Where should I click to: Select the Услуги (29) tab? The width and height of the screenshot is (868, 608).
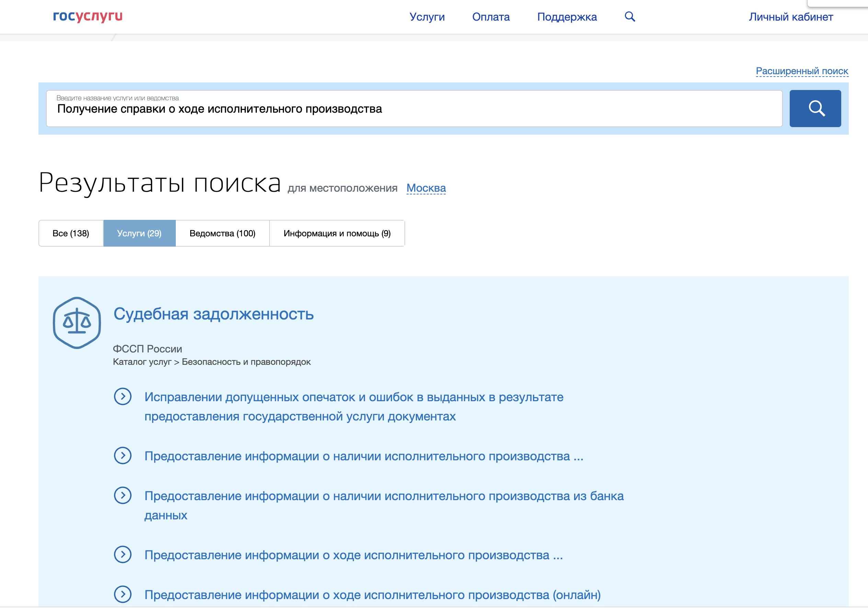coord(139,233)
